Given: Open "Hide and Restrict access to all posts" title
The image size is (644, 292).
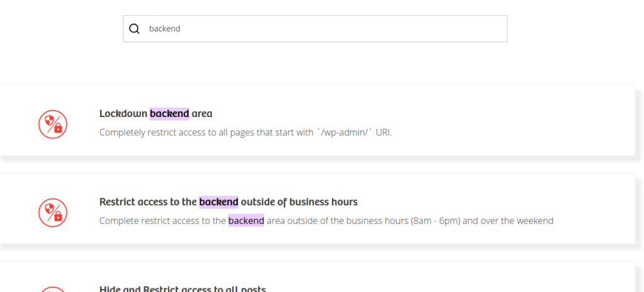Looking at the screenshot, I should click(183, 289).
